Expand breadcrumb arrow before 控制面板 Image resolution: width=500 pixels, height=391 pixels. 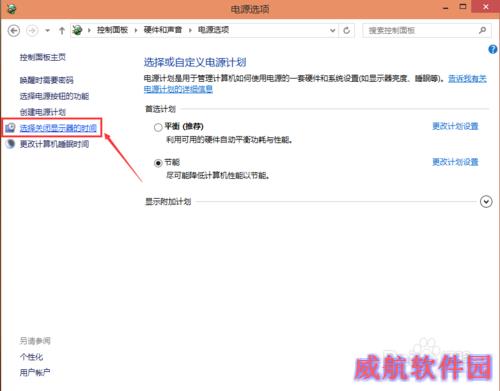89,30
